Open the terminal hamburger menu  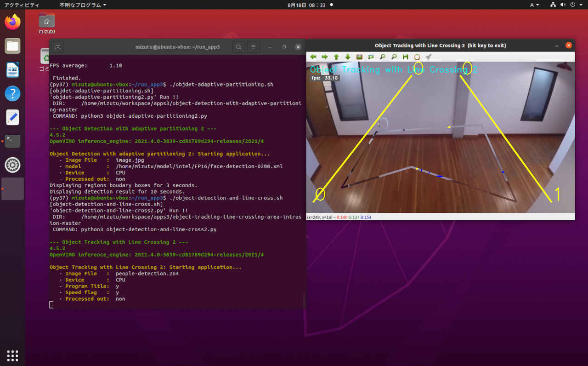[253, 47]
